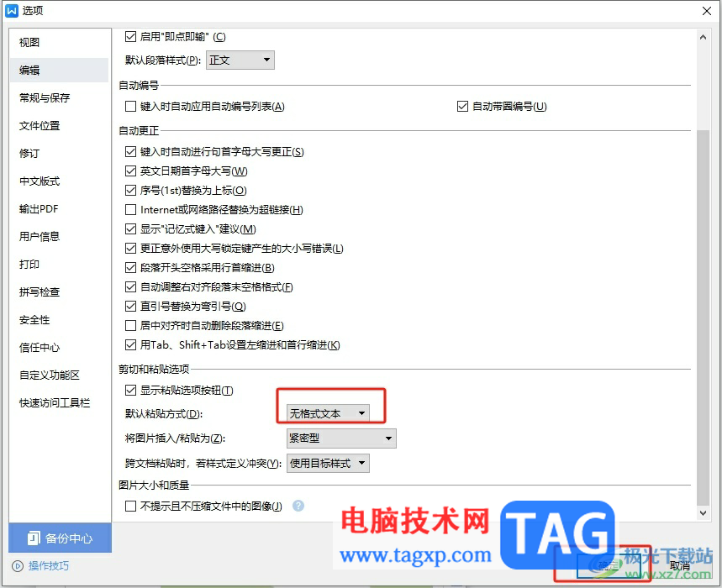The image size is (722, 588).
Task: Select 中文版式 in options sidebar
Action: (60, 181)
